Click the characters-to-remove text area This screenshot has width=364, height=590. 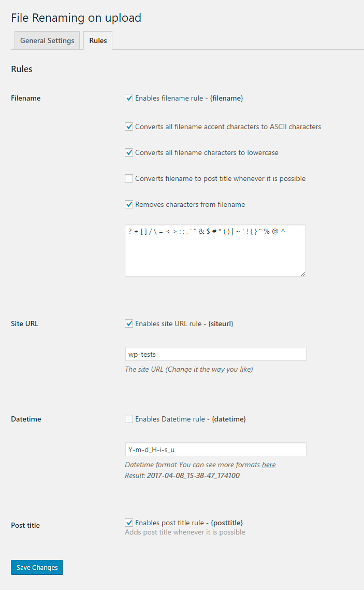click(215, 250)
